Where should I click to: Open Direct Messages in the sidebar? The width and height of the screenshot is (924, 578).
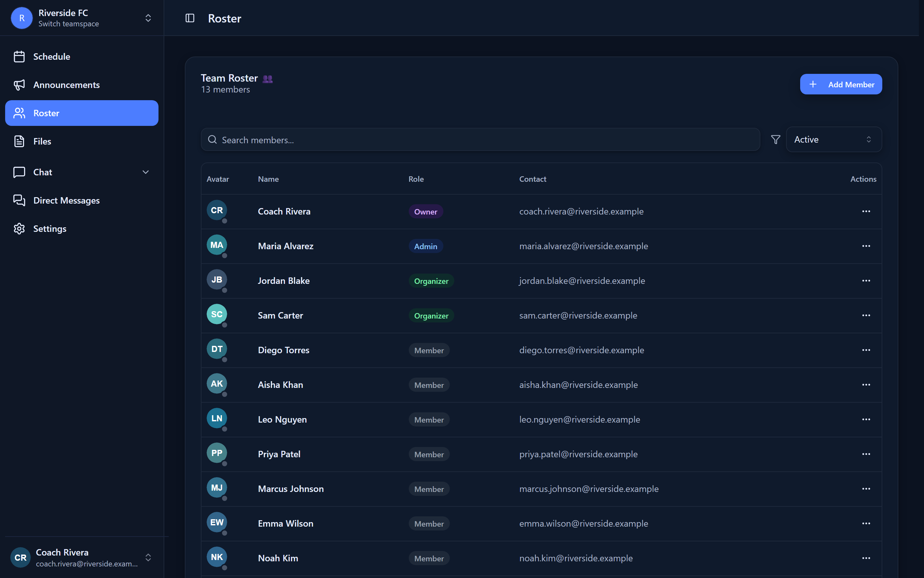82,200
